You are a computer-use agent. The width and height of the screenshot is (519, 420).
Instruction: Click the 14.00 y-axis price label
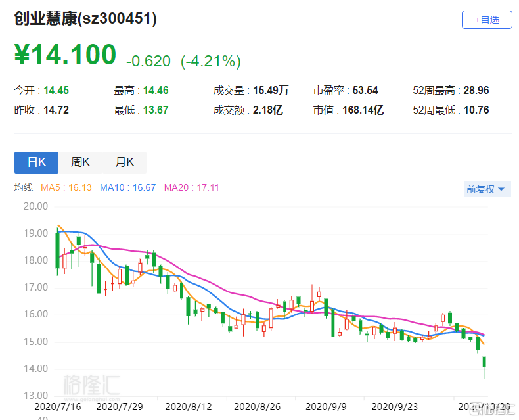(35, 369)
